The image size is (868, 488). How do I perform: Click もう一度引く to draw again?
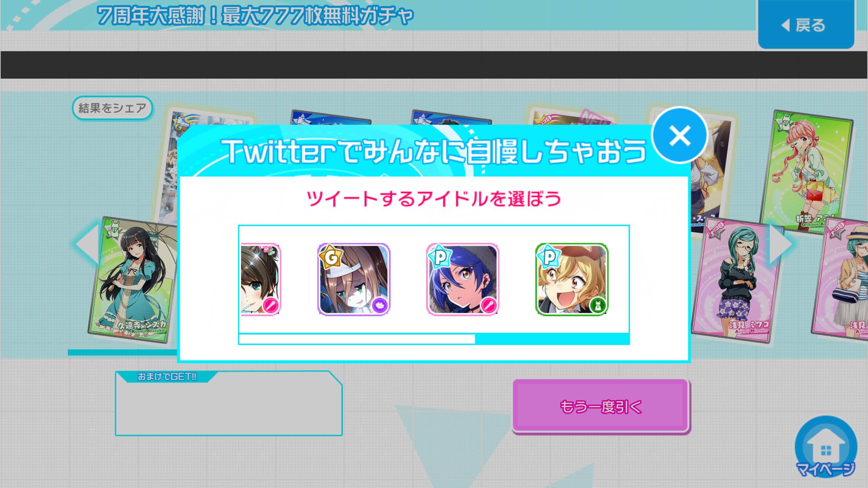(600, 406)
